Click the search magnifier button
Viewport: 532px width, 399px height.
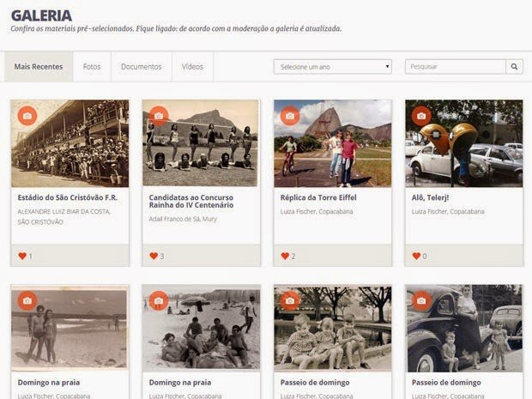coord(514,67)
